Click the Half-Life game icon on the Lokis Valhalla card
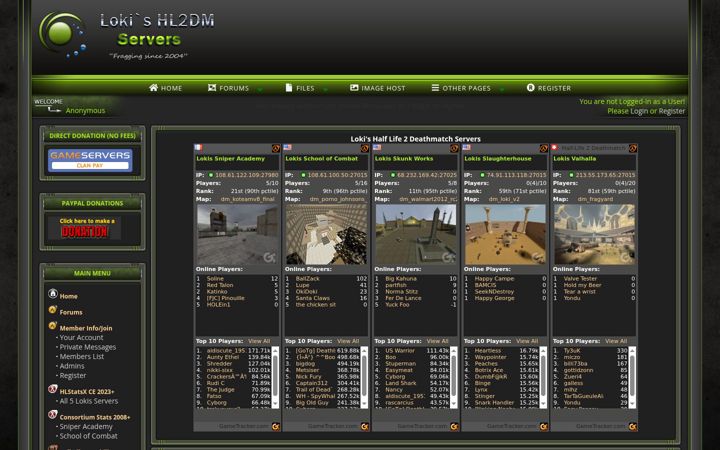The width and height of the screenshot is (720, 450). [633, 148]
